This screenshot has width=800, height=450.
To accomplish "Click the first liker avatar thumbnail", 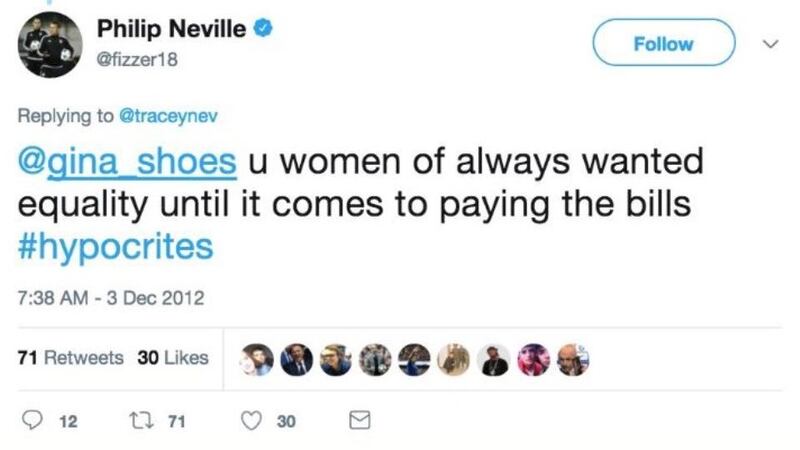I will (x=258, y=360).
